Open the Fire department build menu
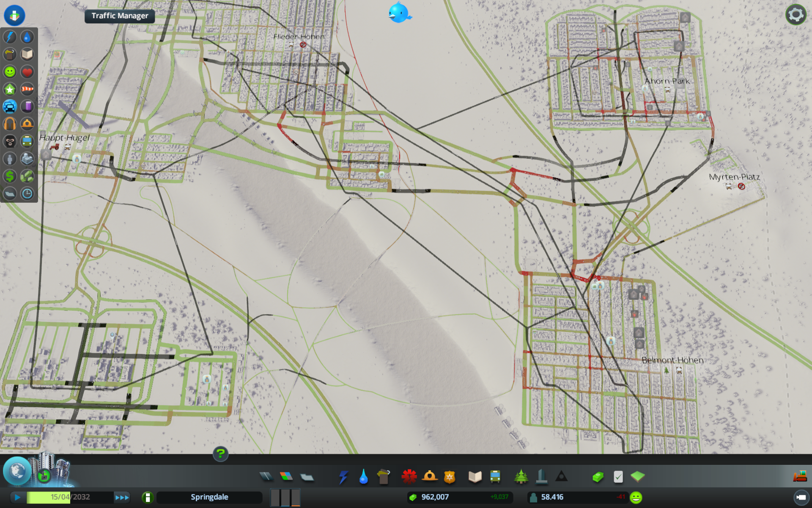Image resolution: width=812 pixels, height=508 pixels. 430,477
